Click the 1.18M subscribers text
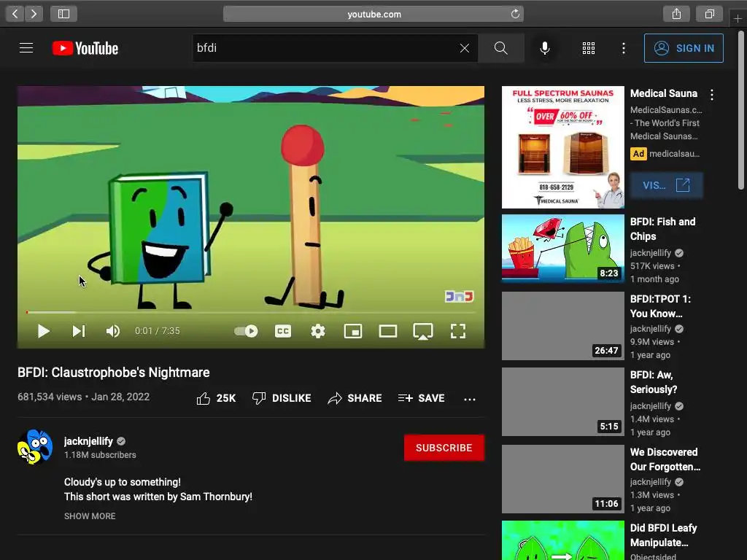This screenshot has height=560, width=747. point(100,455)
